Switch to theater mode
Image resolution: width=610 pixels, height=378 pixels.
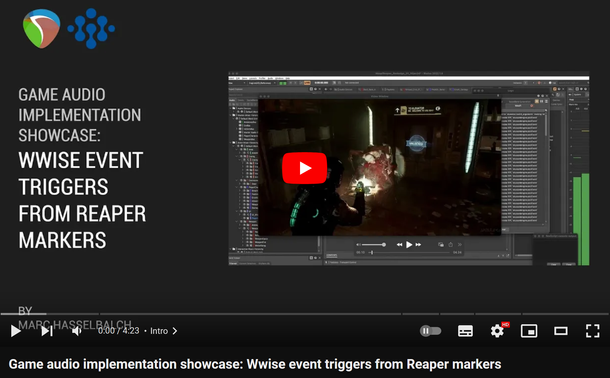[x=561, y=331]
